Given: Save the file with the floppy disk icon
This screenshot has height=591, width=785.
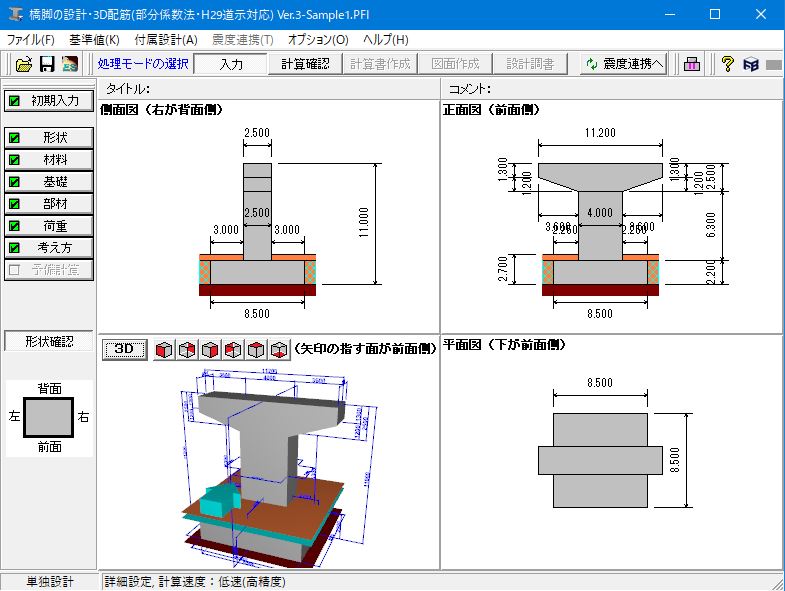Looking at the screenshot, I should coord(47,64).
